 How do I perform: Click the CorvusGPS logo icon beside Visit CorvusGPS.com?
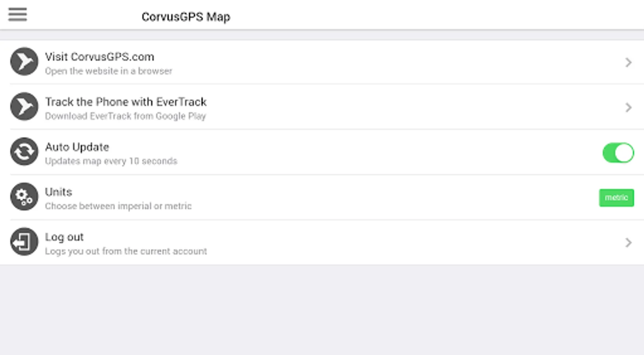pyautogui.click(x=24, y=62)
